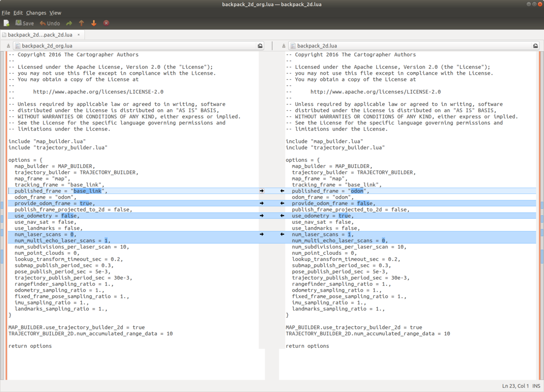
Task: Close the backpack_2d...pack_2d.lua tab
Action: click(x=78, y=34)
